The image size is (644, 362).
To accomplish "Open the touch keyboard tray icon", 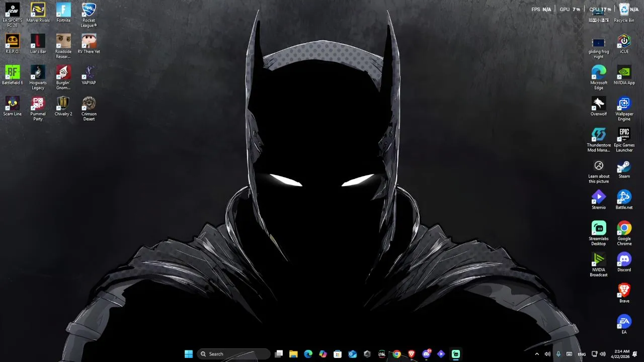I will [x=569, y=354].
